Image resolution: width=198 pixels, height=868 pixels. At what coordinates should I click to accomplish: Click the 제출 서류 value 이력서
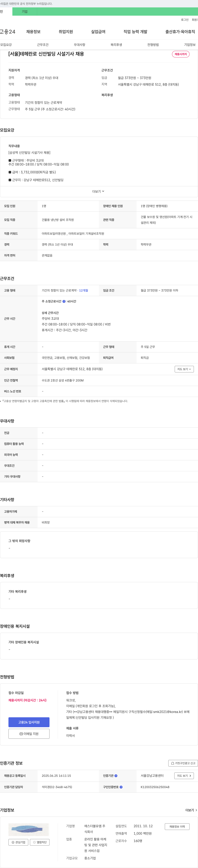coord(71,736)
